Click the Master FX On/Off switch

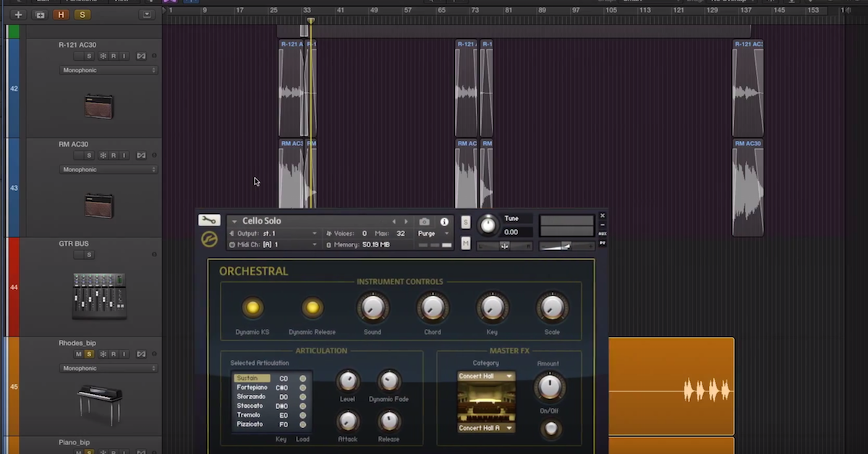pyautogui.click(x=550, y=428)
